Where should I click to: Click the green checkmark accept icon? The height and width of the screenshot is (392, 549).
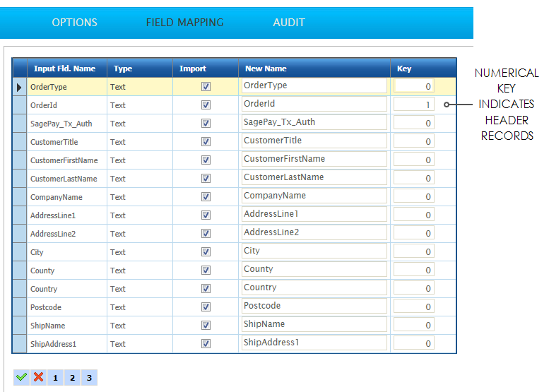(x=21, y=377)
